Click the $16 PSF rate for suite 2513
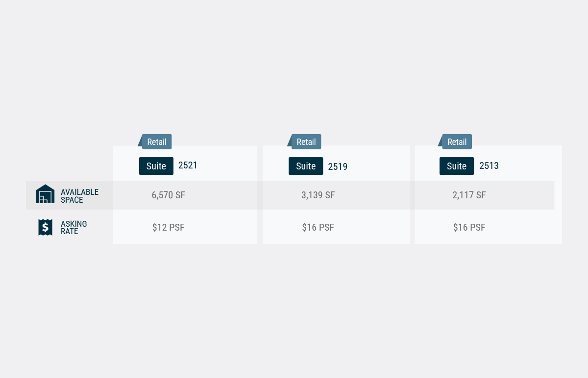This screenshot has width=588, height=378. click(469, 227)
